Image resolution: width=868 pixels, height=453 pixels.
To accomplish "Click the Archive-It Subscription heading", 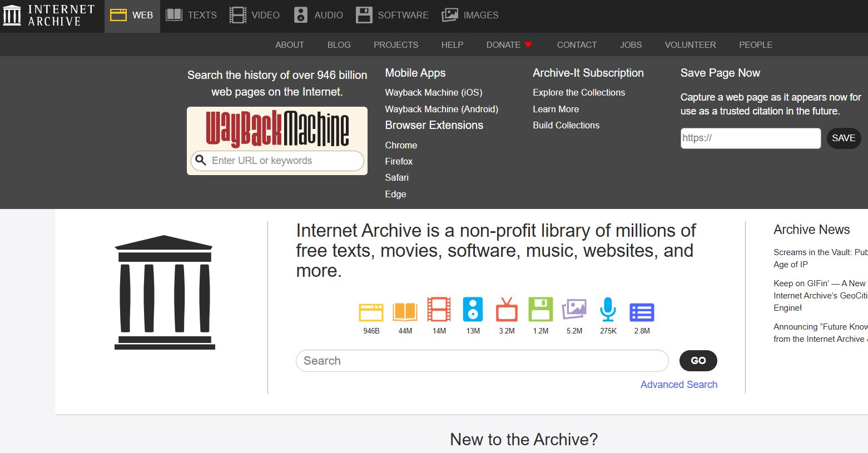I will click(x=588, y=73).
